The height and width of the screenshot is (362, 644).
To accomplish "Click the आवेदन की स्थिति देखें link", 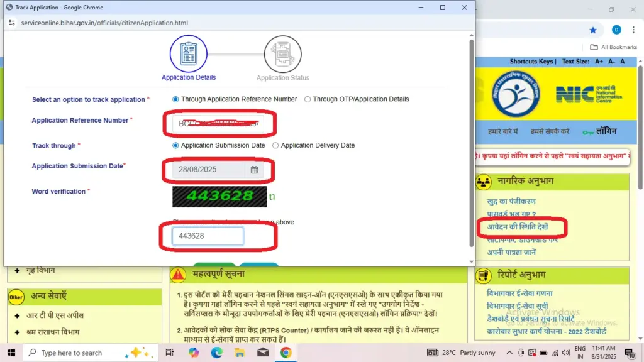I will [x=518, y=225].
